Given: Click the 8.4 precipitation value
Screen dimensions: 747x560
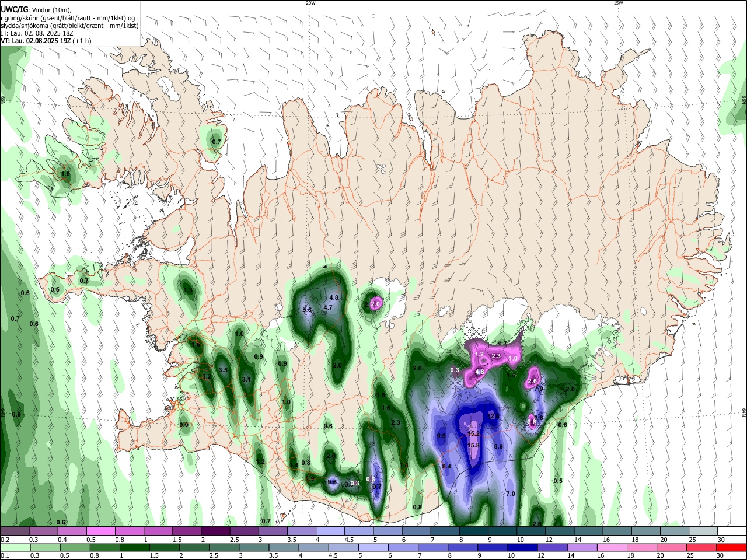Looking at the screenshot, I should point(447,467).
